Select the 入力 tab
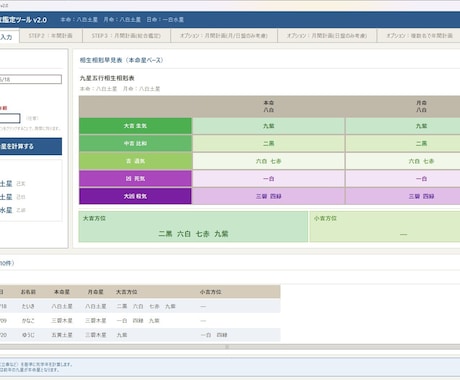The height and width of the screenshot is (380, 460). coord(9,36)
